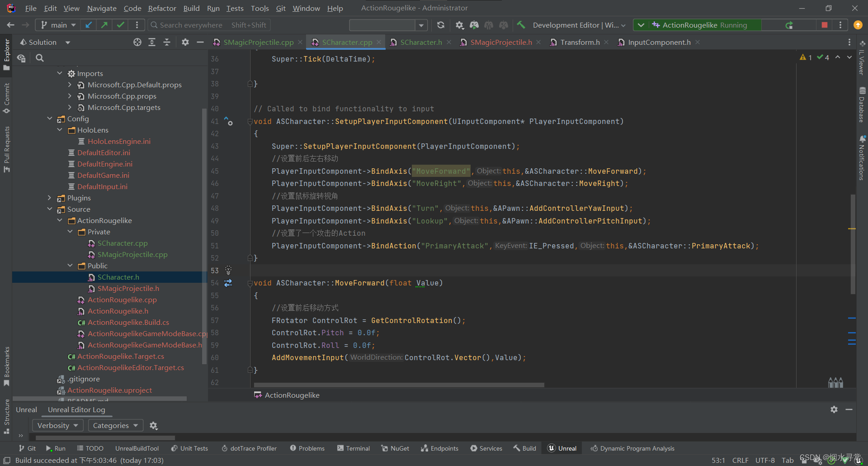Build the project with the hammer icon

520,25
